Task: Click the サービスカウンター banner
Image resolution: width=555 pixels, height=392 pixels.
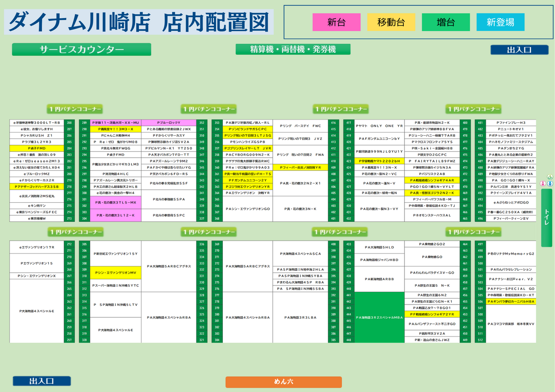Action: tap(82, 49)
